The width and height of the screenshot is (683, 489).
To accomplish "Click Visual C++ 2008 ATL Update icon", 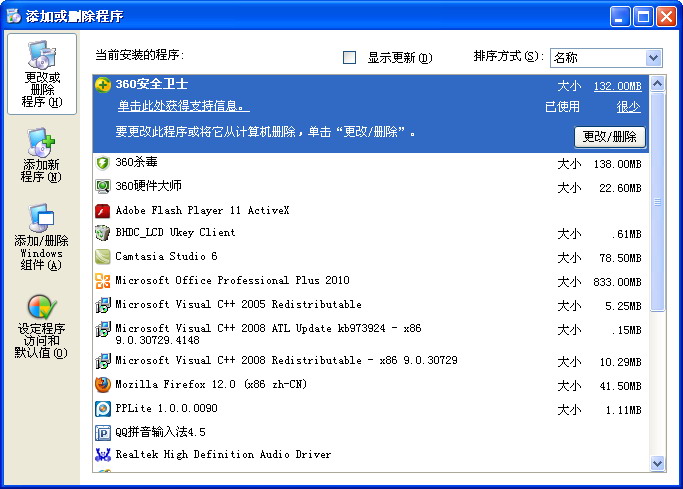I will 103,329.
